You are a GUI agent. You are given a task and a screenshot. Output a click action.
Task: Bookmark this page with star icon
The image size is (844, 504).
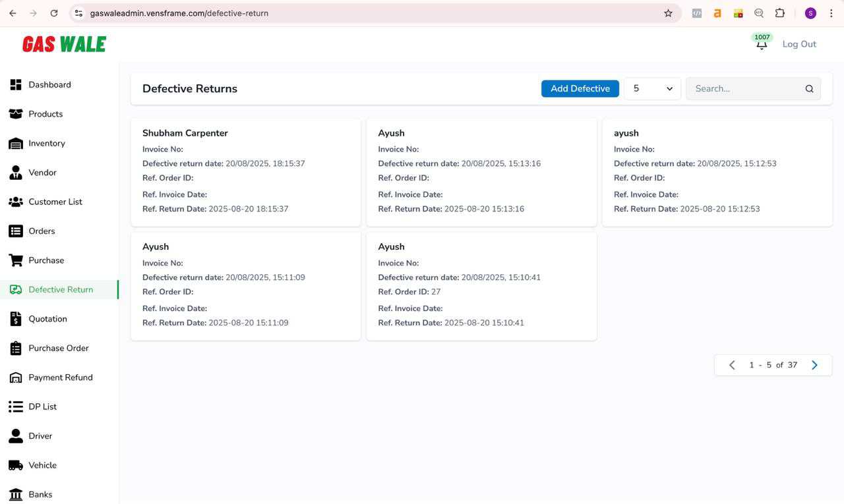(x=668, y=13)
